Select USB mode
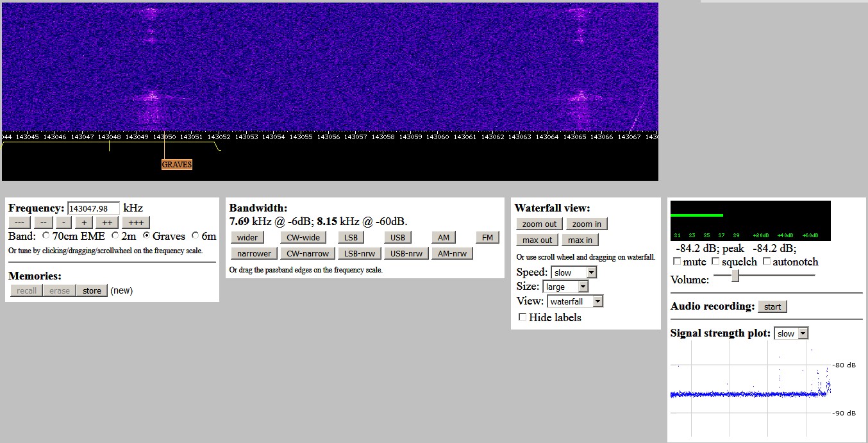868x443 pixels. (x=397, y=237)
